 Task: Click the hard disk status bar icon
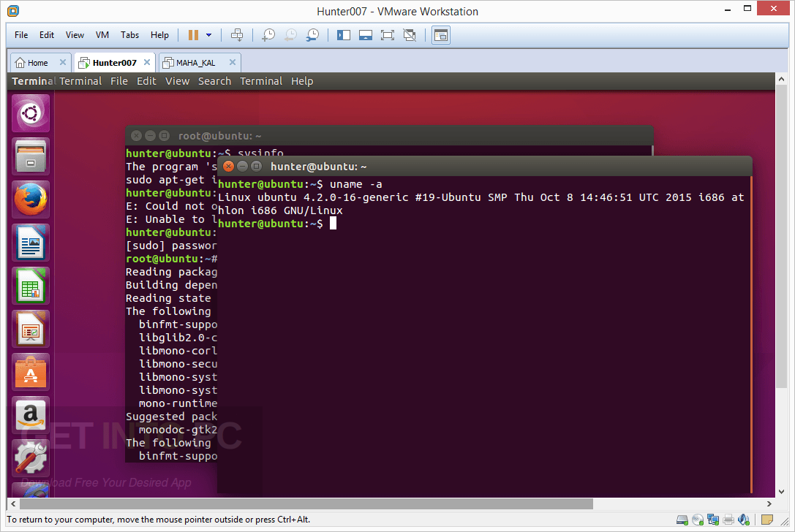pyautogui.click(x=682, y=520)
